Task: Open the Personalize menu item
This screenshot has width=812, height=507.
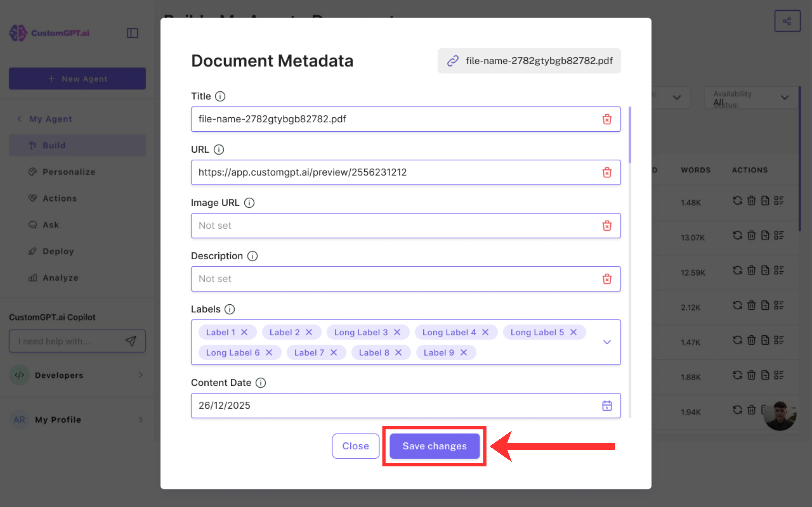Action: [x=69, y=172]
